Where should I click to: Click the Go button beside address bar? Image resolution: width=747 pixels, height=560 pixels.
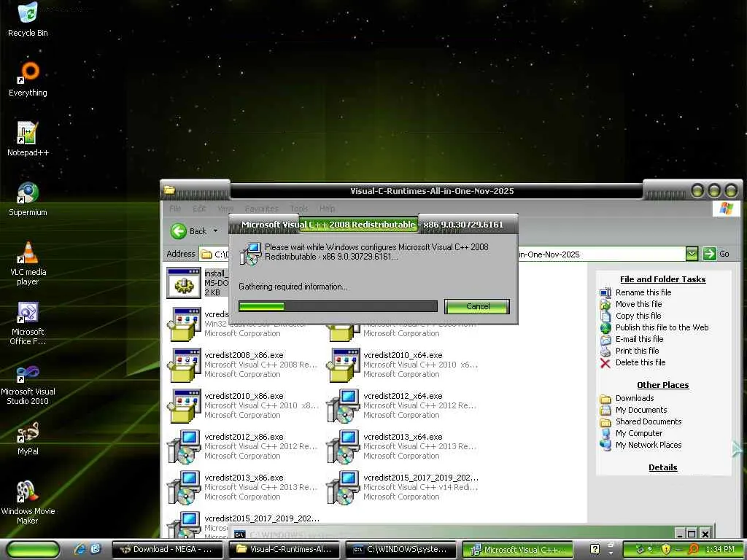[x=717, y=254]
